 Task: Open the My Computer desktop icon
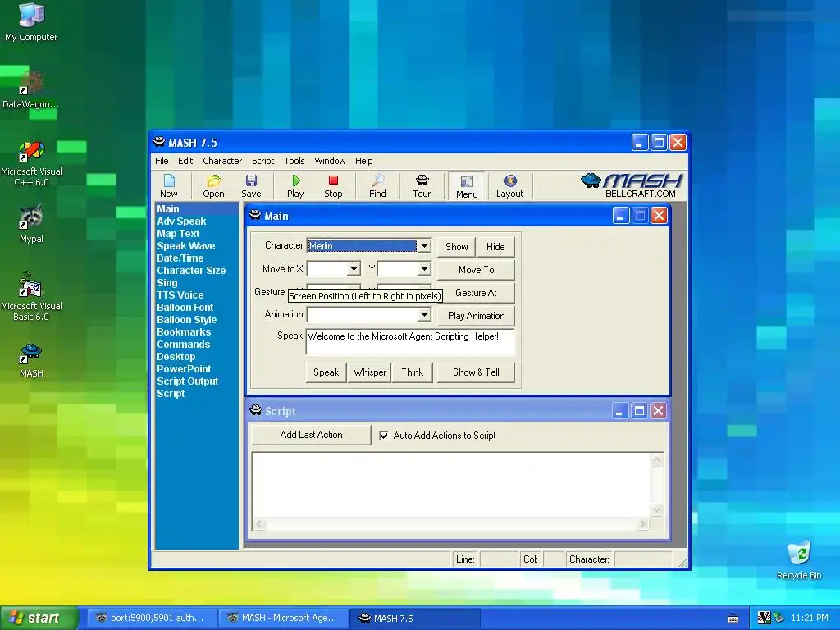click(31, 22)
